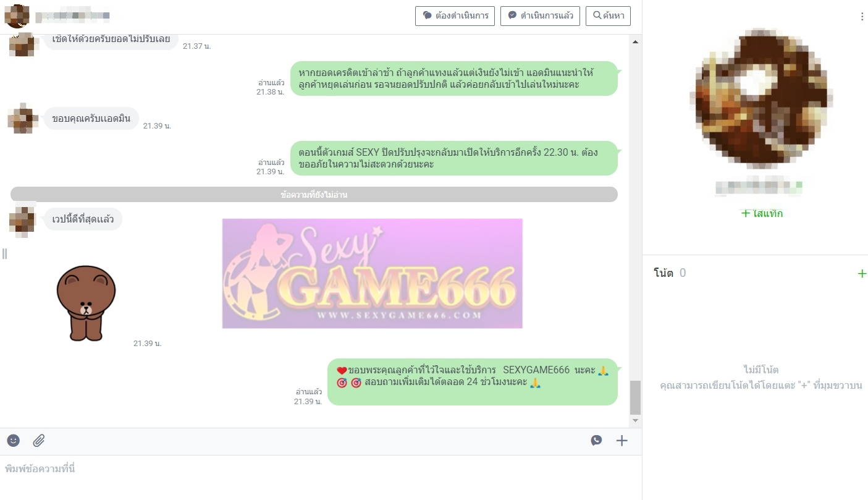Open saved replies speech bubble icon
Screen dimensions: 868x500
click(596, 441)
